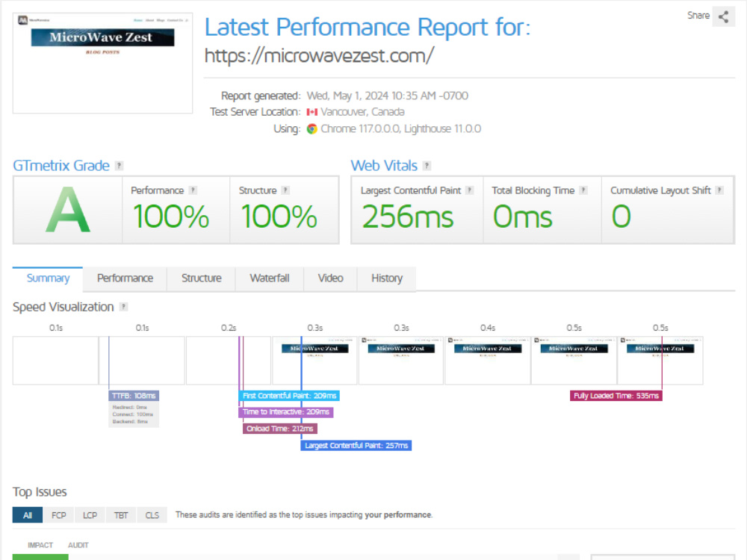Click the AUDIT column header
Screen dimensions: 747x560
(x=78, y=545)
